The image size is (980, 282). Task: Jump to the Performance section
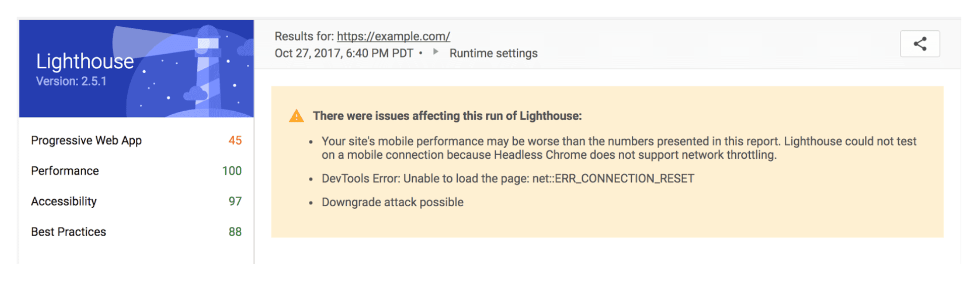point(65,171)
